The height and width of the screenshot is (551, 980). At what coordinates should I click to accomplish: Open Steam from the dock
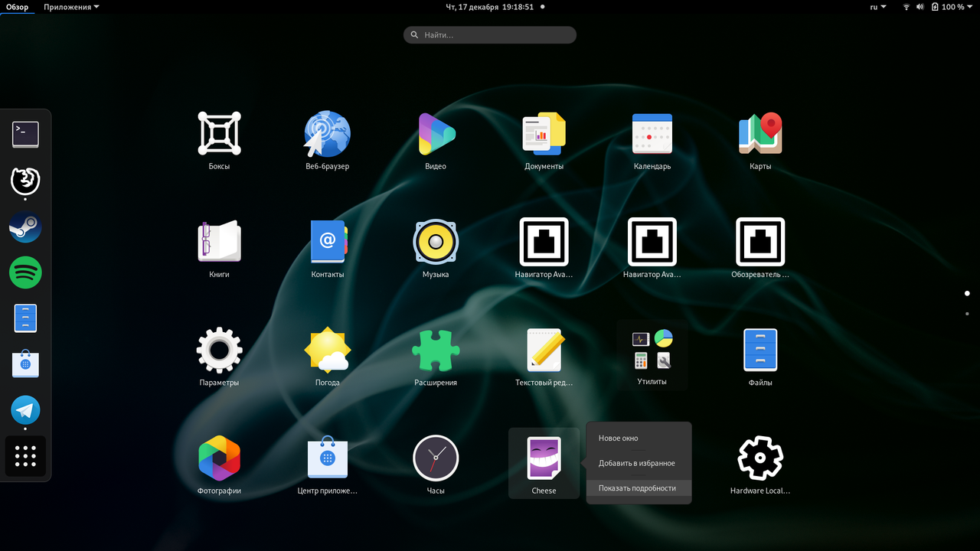25,227
